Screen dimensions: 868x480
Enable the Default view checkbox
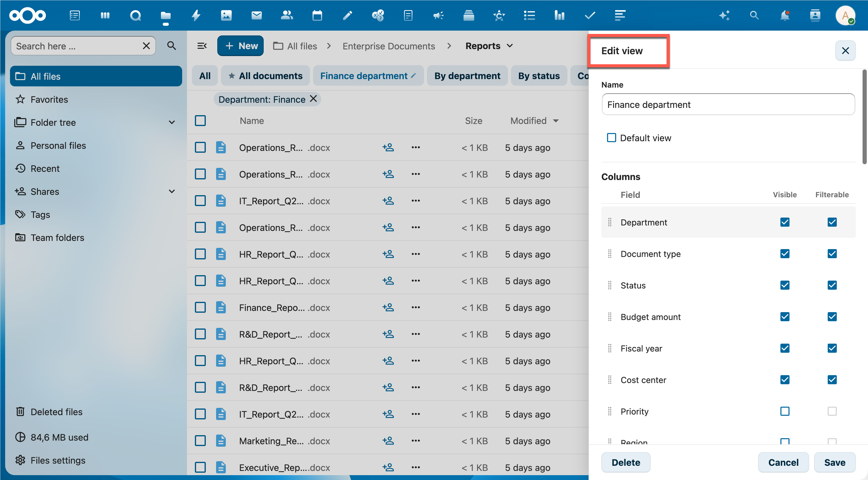tap(612, 138)
